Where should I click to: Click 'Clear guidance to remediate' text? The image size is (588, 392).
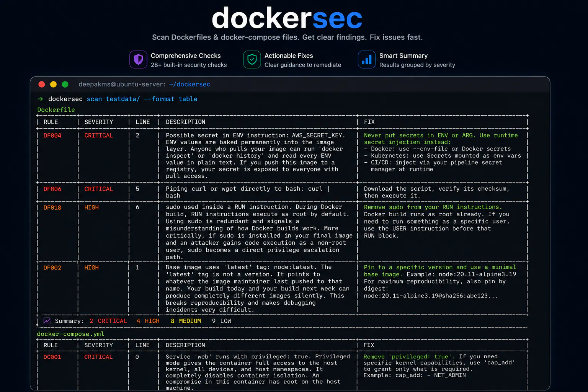click(303, 65)
